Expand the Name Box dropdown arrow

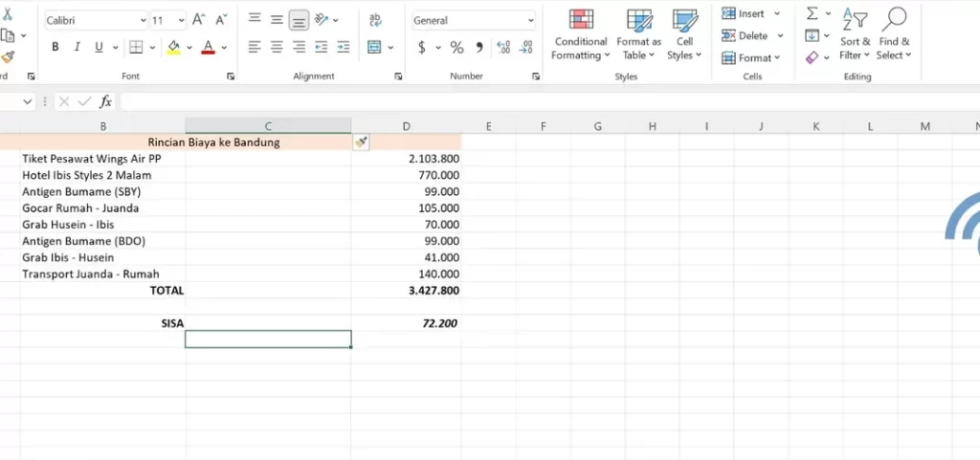(x=28, y=101)
